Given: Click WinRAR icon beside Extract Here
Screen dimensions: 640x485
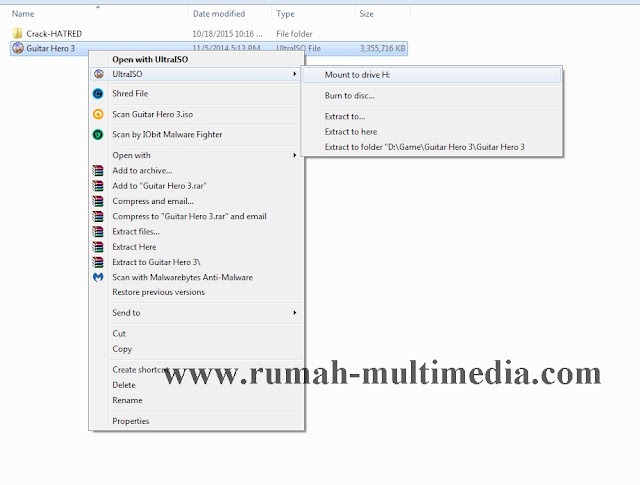Looking at the screenshot, I should 98,247.
